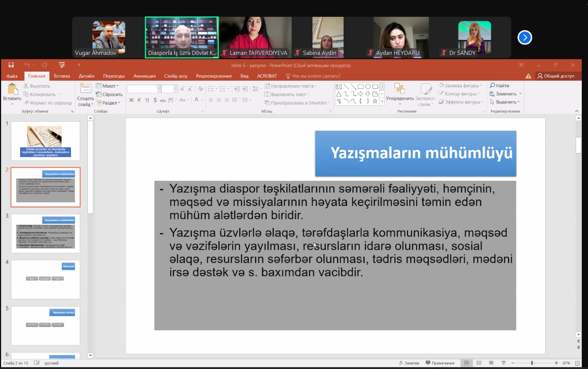Click the Save icon in the quick access toolbar

pos(11,65)
